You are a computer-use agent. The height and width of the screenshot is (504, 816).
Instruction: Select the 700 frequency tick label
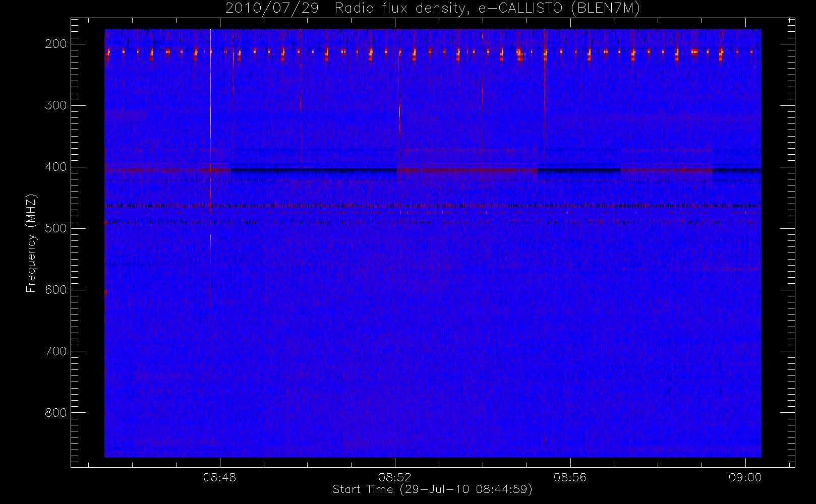(x=56, y=351)
